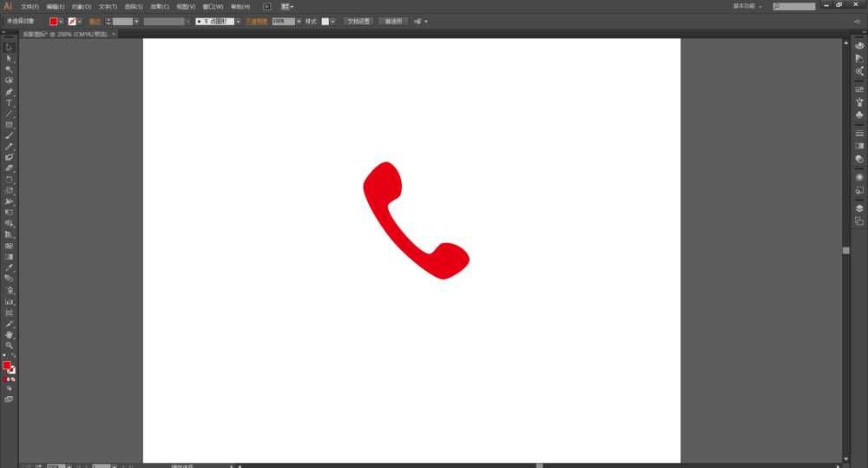The image size is (868, 468).
Task: Select the Selection tool in the toolbox
Action: pyautogui.click(x=10, y=48)
